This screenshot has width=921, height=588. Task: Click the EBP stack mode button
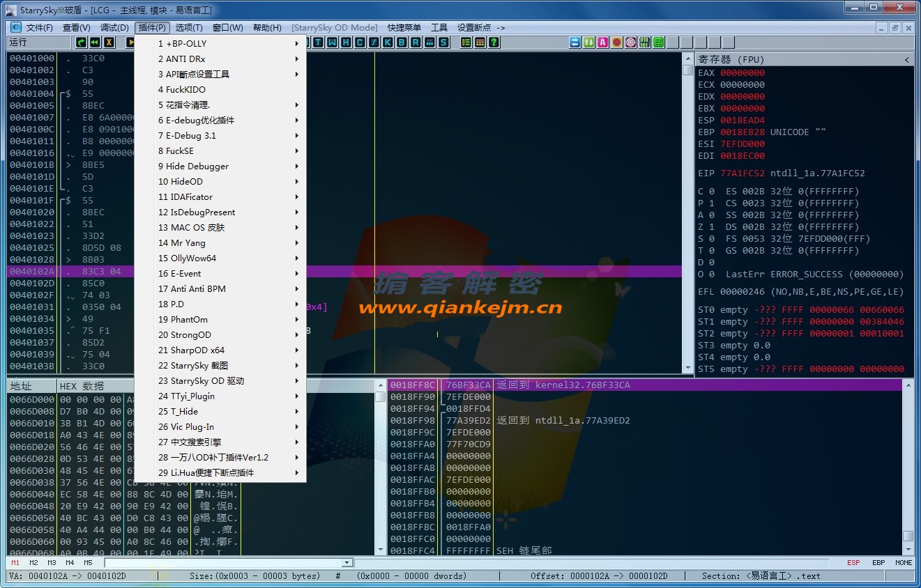pyautogui.click(x=878, y=563)
